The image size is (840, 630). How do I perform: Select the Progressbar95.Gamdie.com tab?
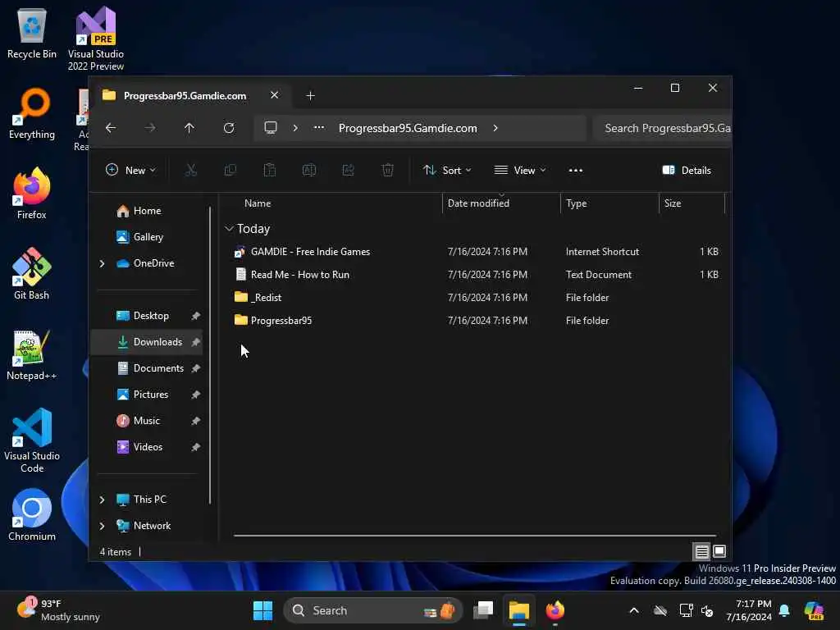pos(185,96)
